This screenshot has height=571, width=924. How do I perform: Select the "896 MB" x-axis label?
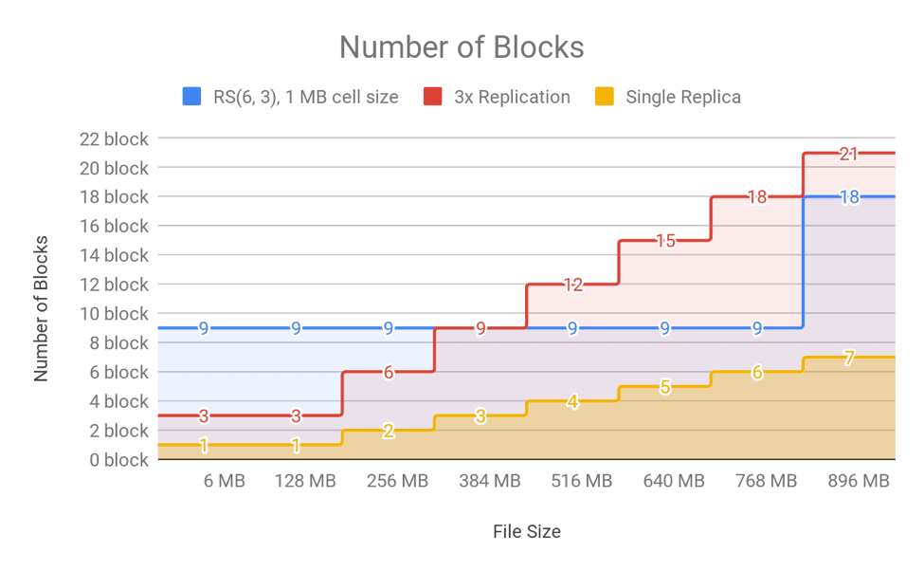point(858,481)
